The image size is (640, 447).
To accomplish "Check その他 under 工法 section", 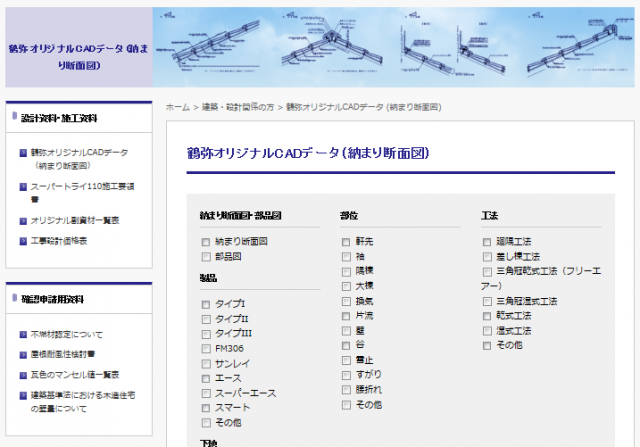I will (487, 346).
